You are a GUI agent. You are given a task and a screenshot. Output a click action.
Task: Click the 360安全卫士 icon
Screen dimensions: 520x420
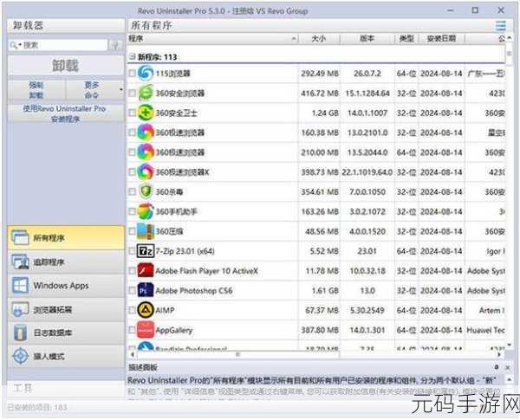146,113
